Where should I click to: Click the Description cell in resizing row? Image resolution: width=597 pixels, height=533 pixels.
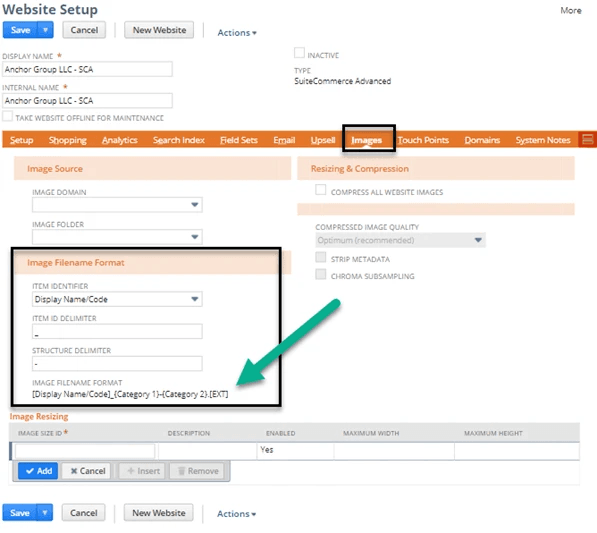point(208,451)
